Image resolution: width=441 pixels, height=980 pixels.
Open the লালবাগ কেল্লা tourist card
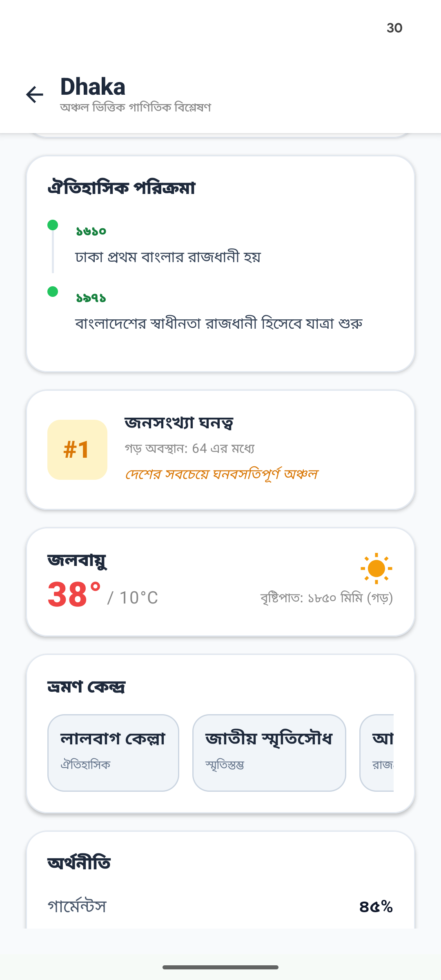(113, 753)
